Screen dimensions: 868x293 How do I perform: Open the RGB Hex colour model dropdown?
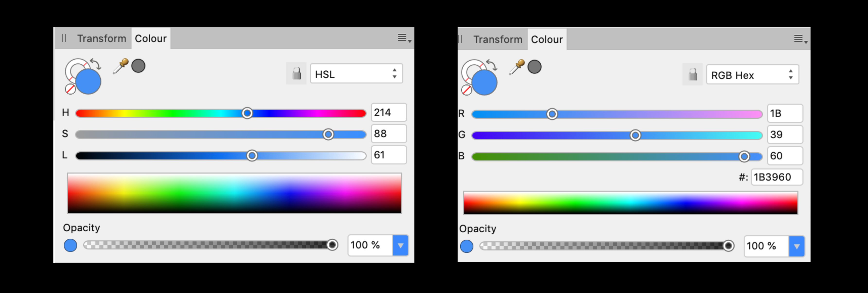753,75
